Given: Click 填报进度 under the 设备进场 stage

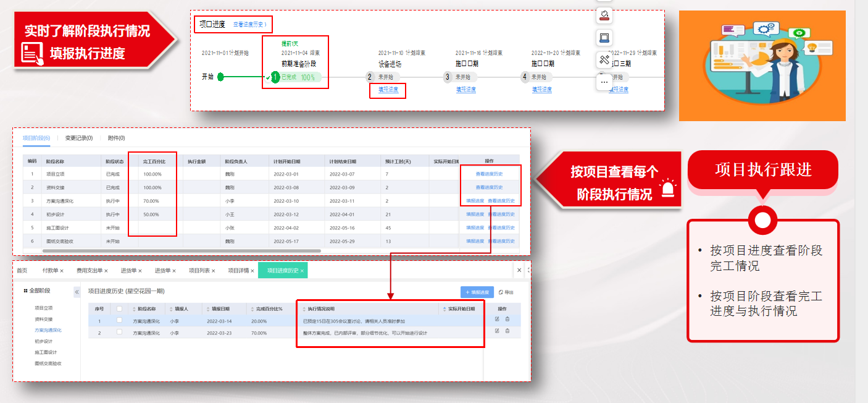Looking at the screenshot, I should (388, 90).
